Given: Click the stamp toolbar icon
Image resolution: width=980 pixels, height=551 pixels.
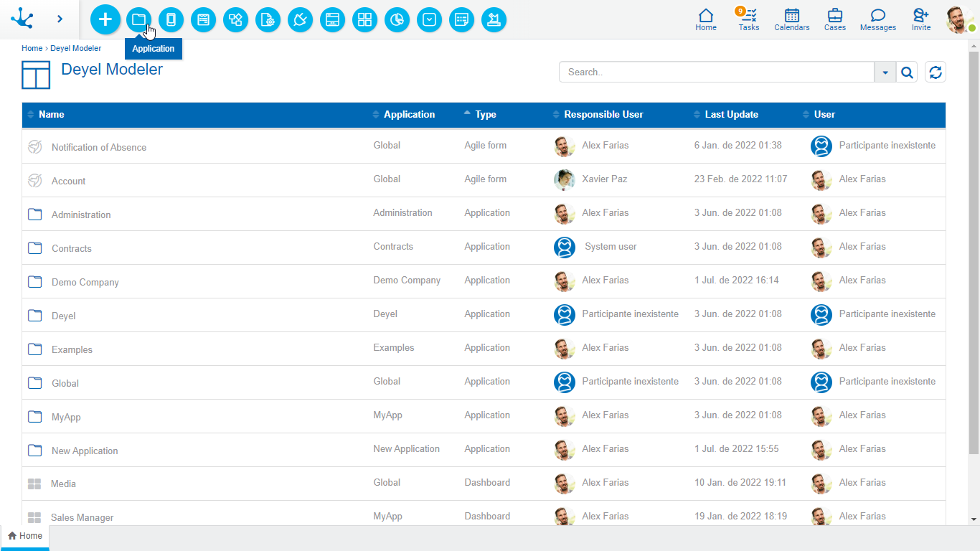Looking at the screenshot, I should [x=494, y=19].
